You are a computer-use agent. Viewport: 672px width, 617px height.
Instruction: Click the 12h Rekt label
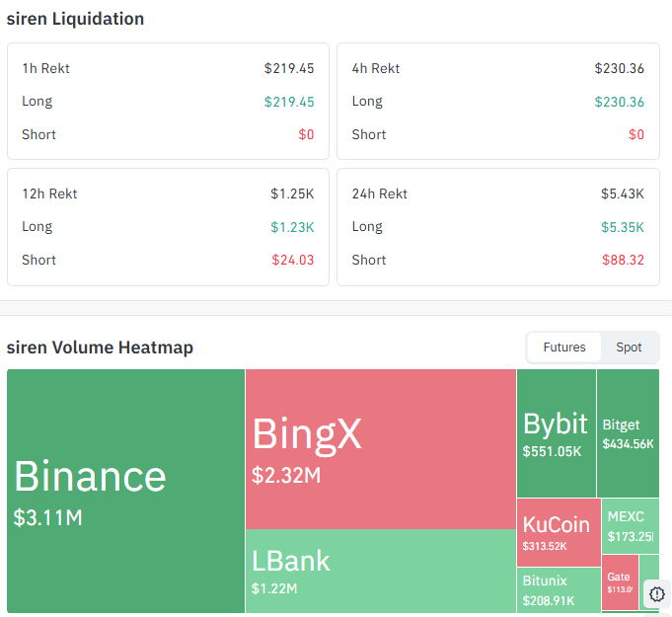pyautogui.click(x=49, y=193)
